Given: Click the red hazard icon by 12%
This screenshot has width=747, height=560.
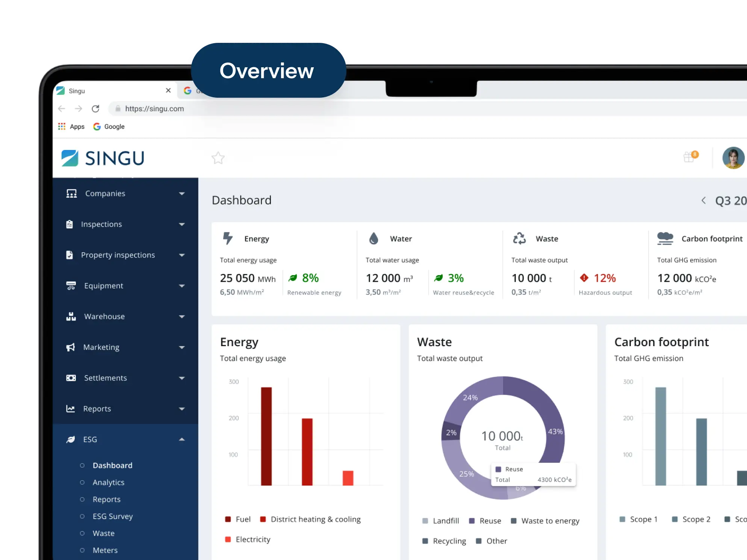Looking at the screenshot, I should (x=584, y=278).
